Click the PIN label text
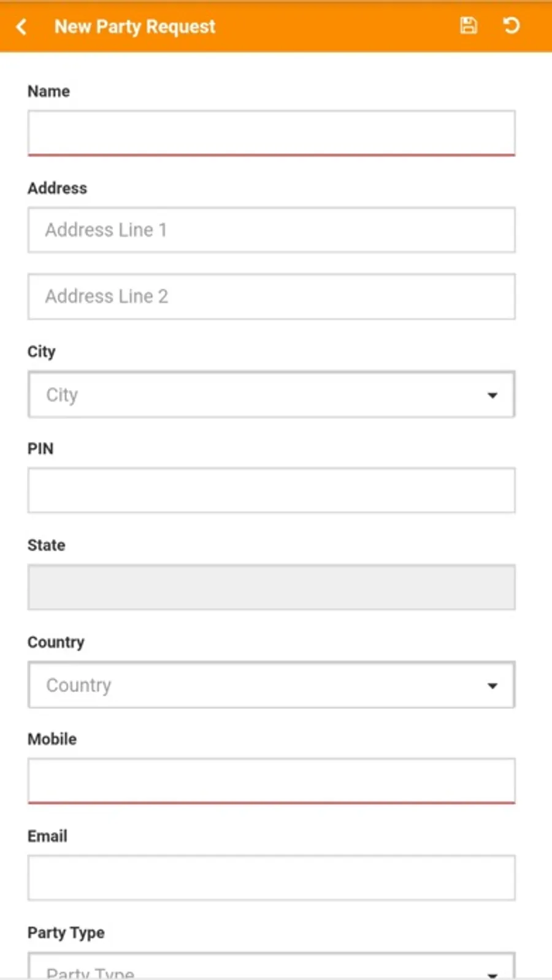 click(40, 449)
